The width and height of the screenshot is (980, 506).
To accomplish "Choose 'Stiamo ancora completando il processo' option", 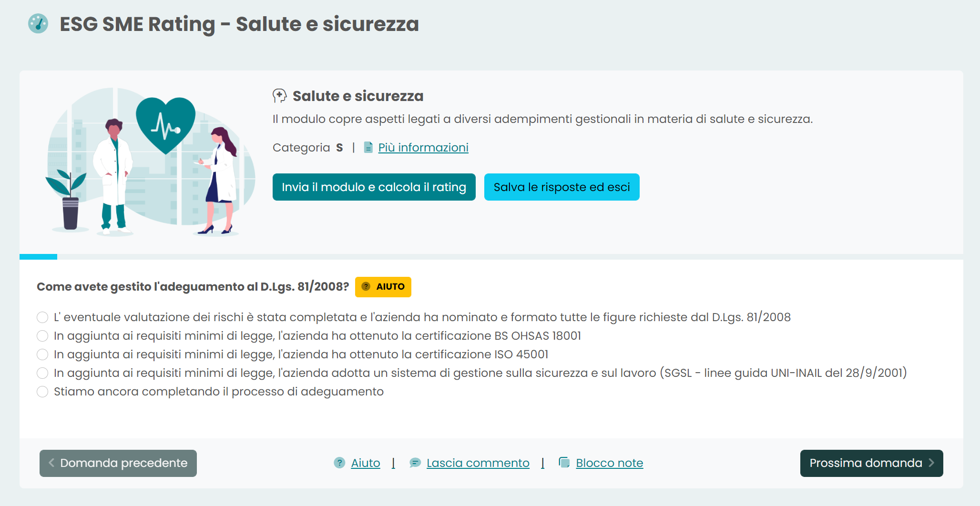I will tap(42, 392).
